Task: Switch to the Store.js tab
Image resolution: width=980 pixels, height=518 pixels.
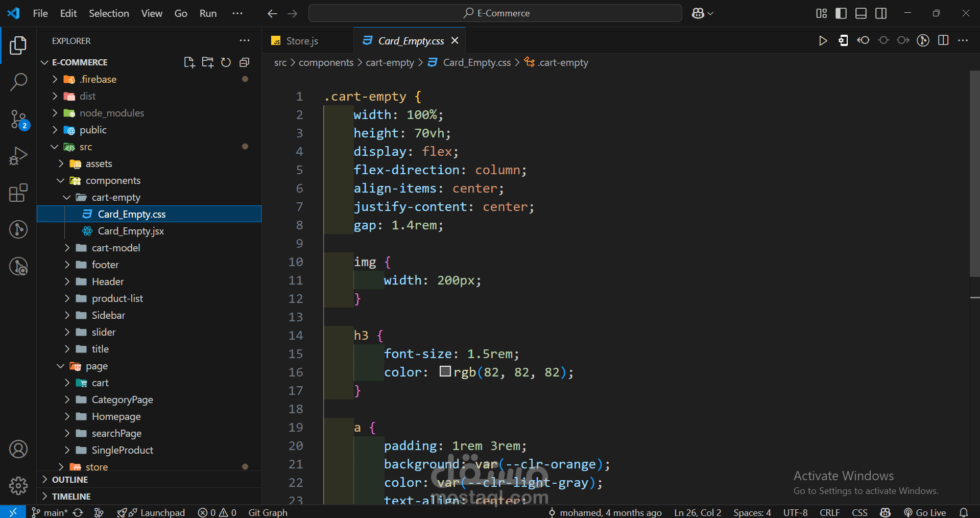Action: pyautogui.click(x=302, y=41)
